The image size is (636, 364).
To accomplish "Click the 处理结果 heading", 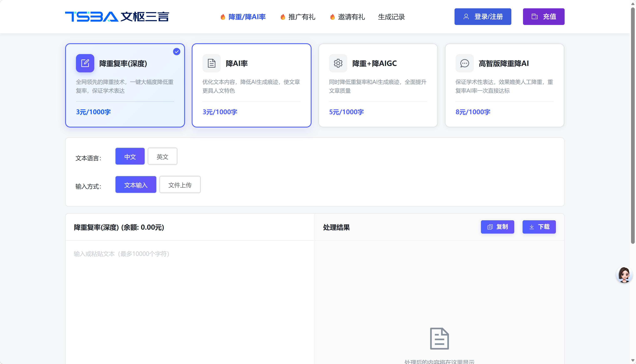I will (336, 227).
